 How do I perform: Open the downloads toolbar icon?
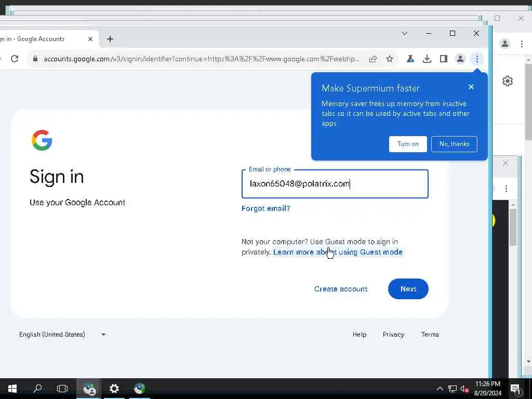pyautogui.click(x=427, y=59)
